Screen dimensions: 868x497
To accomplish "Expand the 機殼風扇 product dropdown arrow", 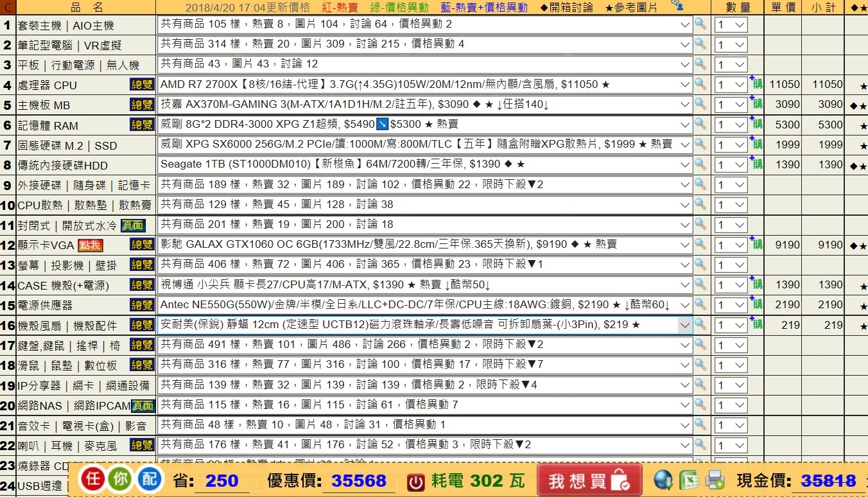I will coord(685,325).
